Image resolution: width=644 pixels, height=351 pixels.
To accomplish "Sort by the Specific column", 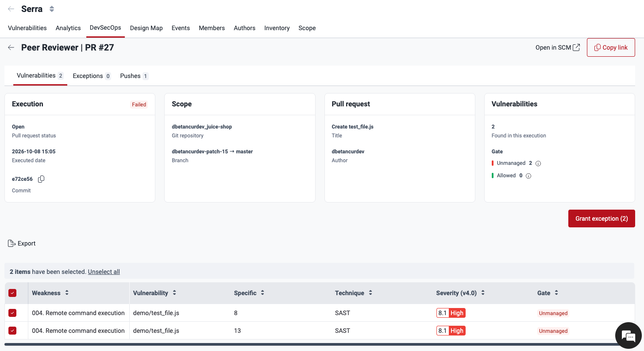I will 262,293.
